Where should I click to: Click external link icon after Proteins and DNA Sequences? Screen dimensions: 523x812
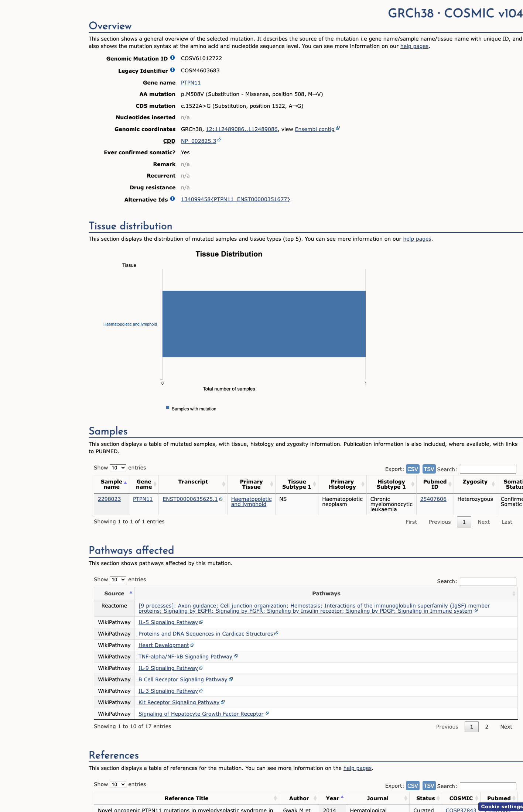point(276,633)
